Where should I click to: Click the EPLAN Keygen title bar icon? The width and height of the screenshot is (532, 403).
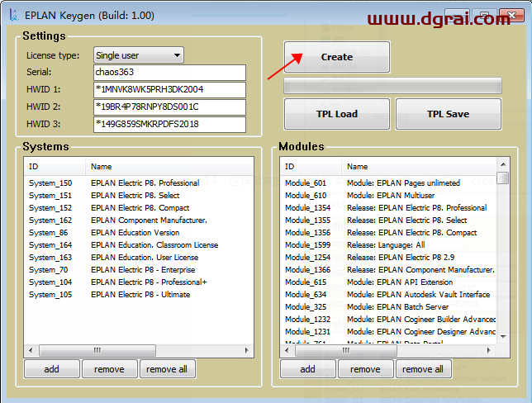pos(12,16)
